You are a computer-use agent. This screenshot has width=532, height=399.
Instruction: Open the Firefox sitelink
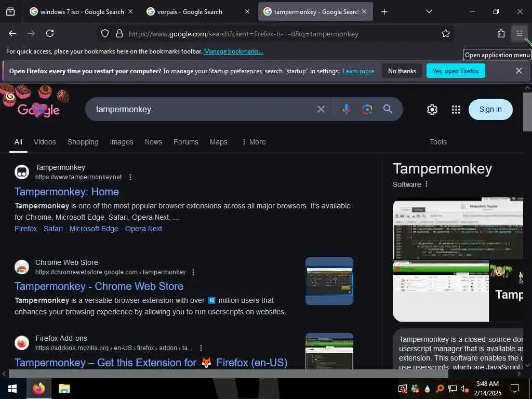[x=26, y=229]
